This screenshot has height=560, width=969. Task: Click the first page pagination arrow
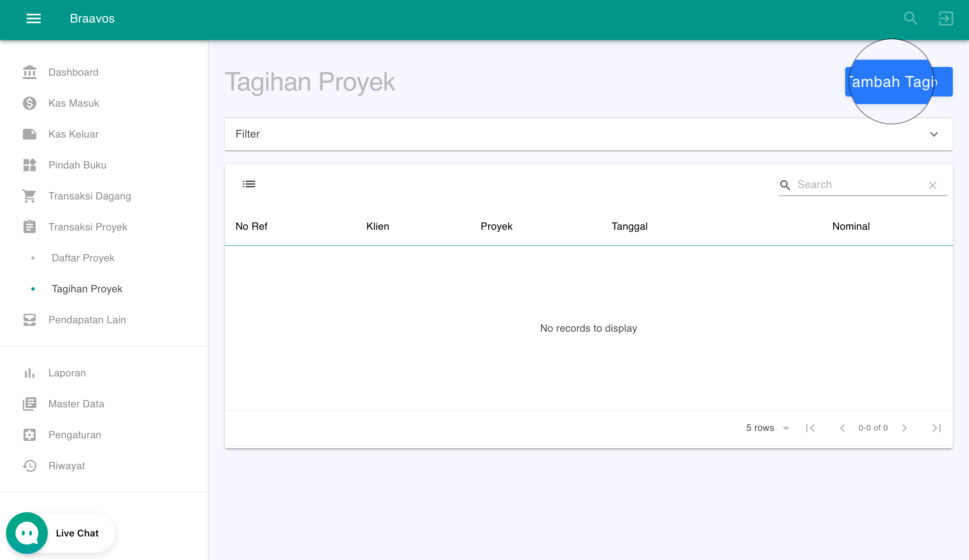tap(811, 428)
